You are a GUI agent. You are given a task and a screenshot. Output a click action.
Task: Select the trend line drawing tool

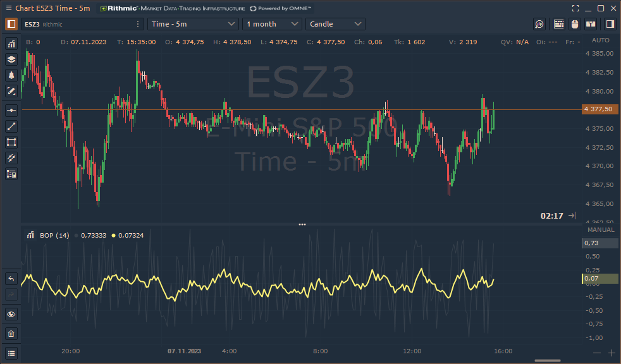[x=11, y=126]
